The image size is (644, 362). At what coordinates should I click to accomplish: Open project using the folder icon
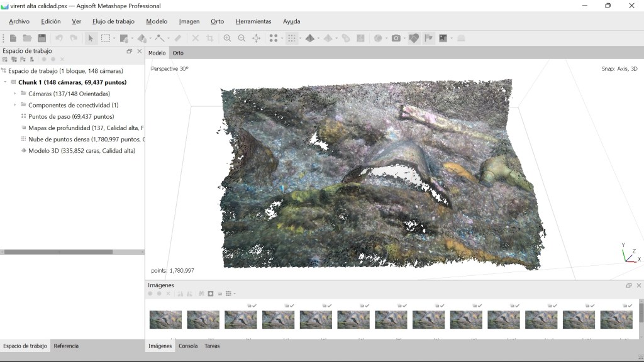(x=27, y=38)
